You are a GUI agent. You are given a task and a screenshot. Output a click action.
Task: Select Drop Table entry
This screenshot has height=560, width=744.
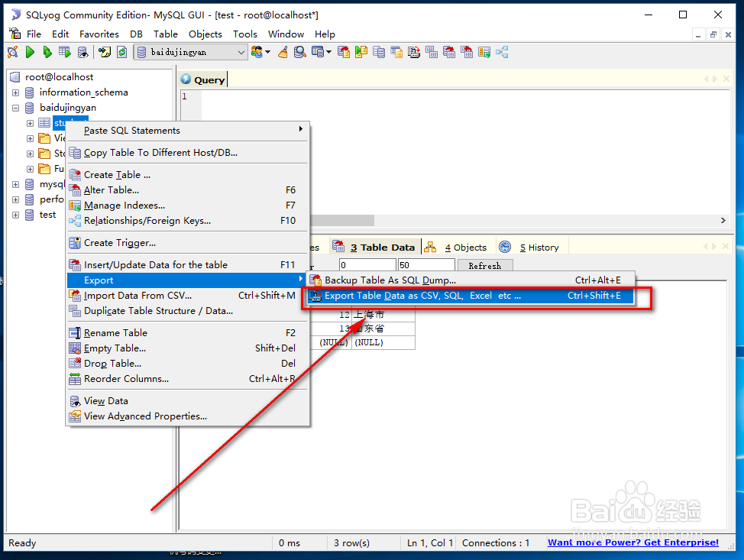tap(187, 363)
